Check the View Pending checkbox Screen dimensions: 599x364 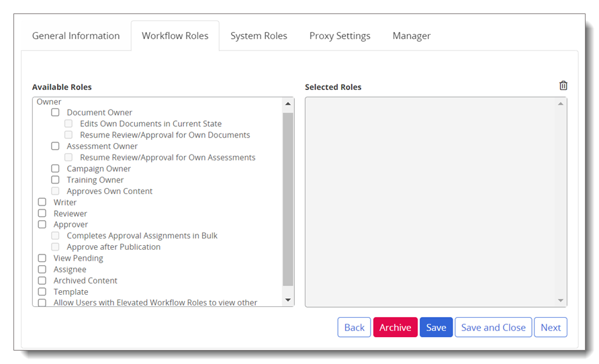pyautogui.click(x=42, y=258)
